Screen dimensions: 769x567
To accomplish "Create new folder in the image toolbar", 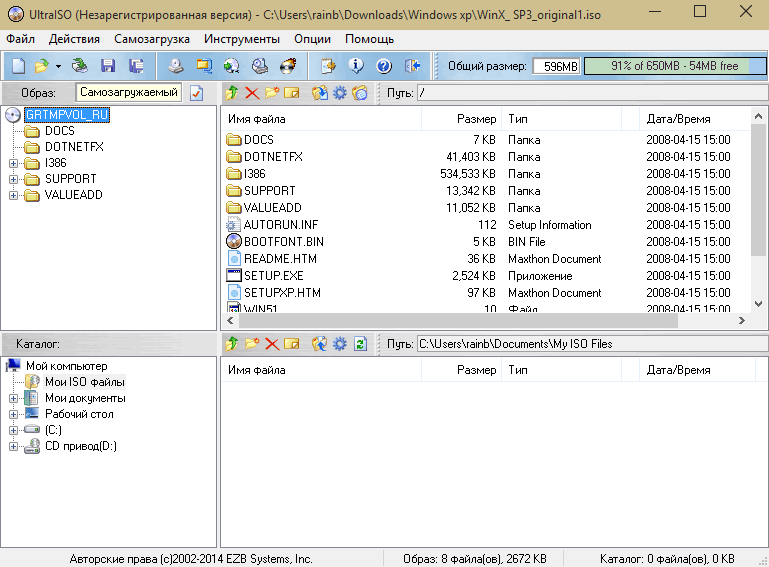I will 272,93.
